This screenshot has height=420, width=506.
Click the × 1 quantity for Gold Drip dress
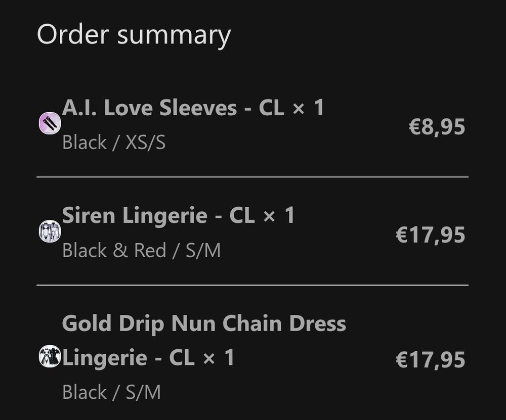point(218,358)
